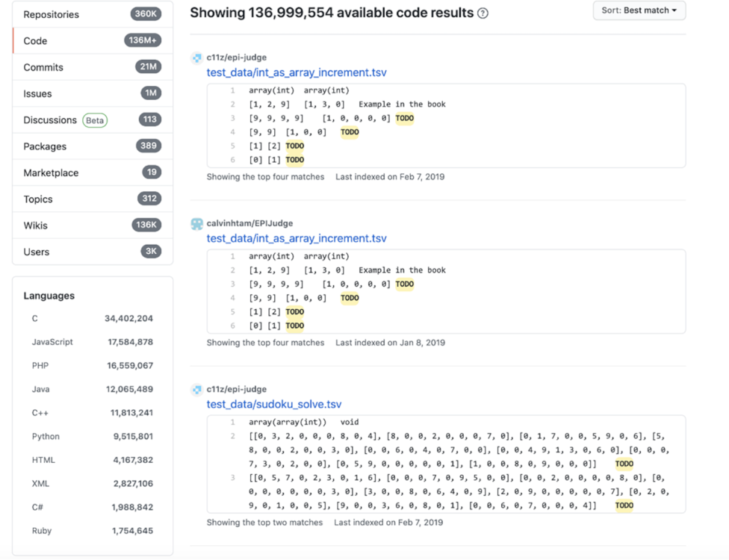Click calvinhtam avatar icon on second result

(197, 223)
